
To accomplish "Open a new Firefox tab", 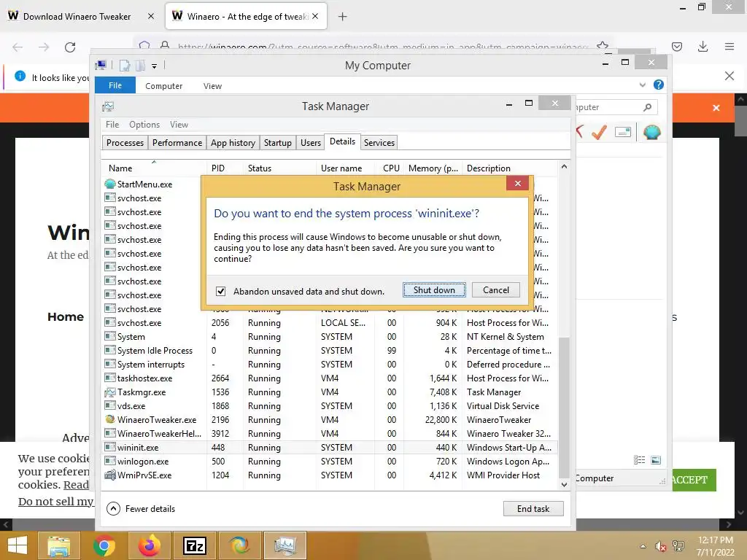I will click(342, 17).
